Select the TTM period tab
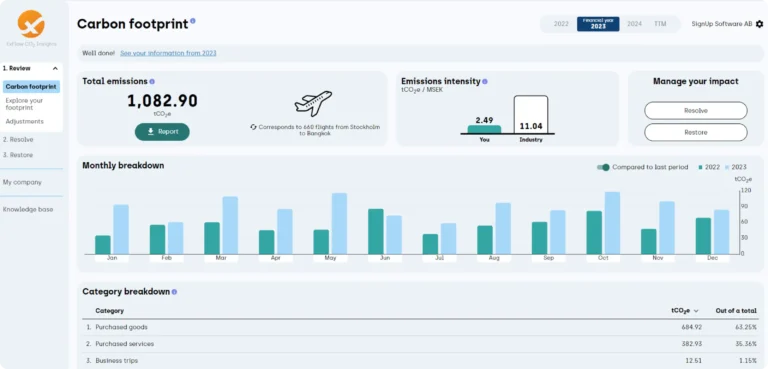 click(x=660, y=24)
